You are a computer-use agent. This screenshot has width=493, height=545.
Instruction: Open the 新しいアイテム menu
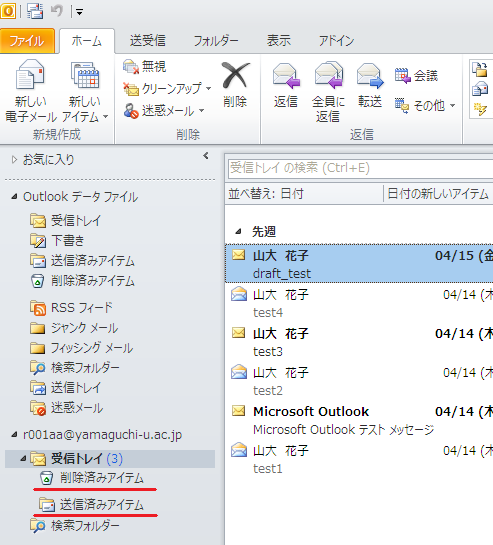[x=85, y=91]
